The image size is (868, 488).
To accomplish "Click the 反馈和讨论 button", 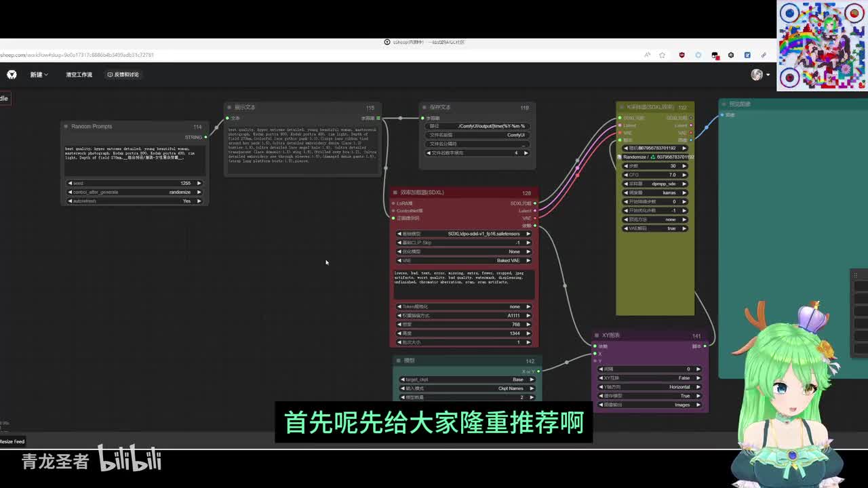I will [123, 75].
